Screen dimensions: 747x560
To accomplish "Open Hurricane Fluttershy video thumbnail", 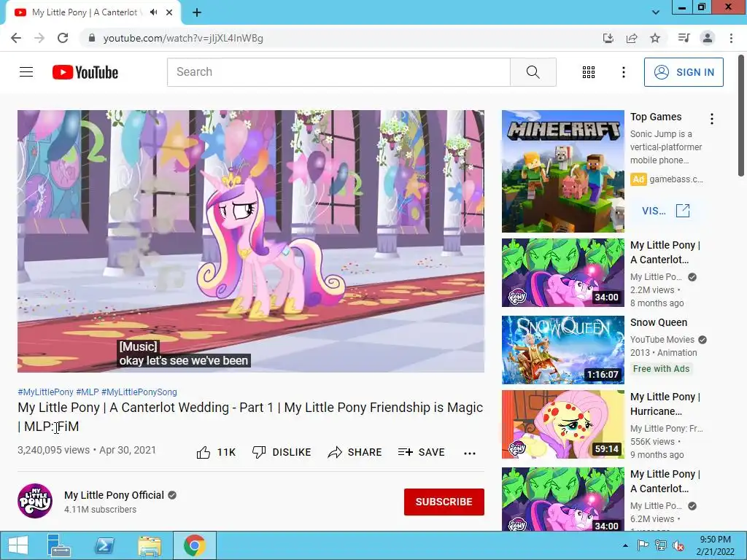I will coord(562,424).
